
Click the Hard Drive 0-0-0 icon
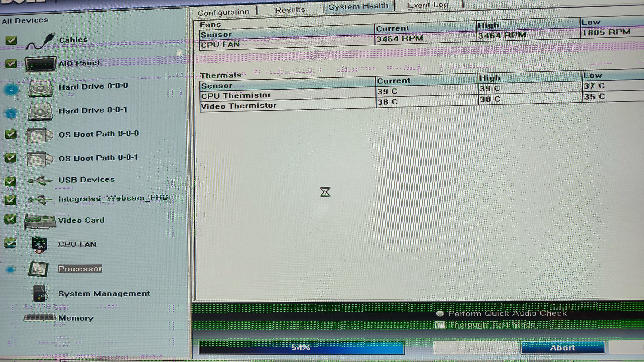tap(40, 88)
